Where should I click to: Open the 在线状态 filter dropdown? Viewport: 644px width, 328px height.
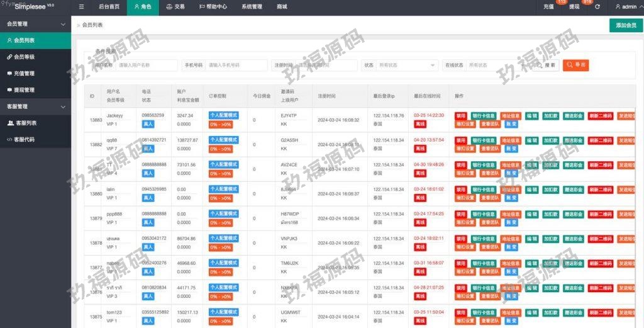[497, 65]
